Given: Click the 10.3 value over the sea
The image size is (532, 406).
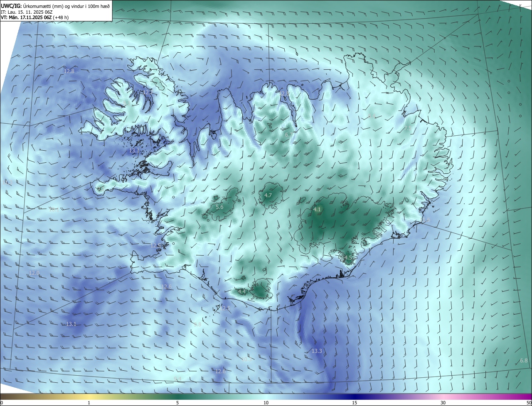Looking at the screenshot, I should click(x=246, y=359).
